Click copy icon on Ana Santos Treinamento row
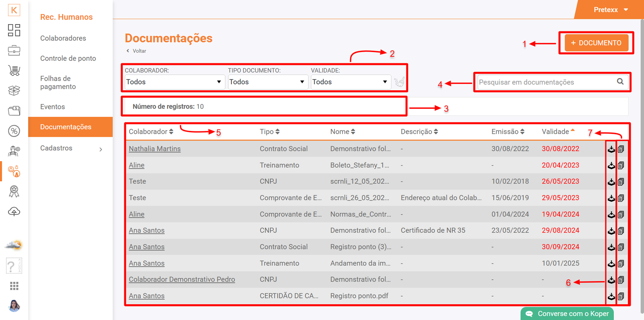 tap(621, 264)
